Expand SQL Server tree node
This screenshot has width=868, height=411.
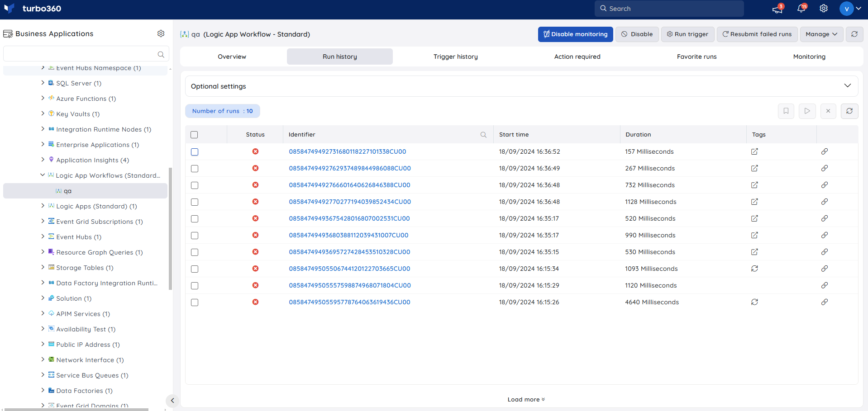click(x=43, y=83)
